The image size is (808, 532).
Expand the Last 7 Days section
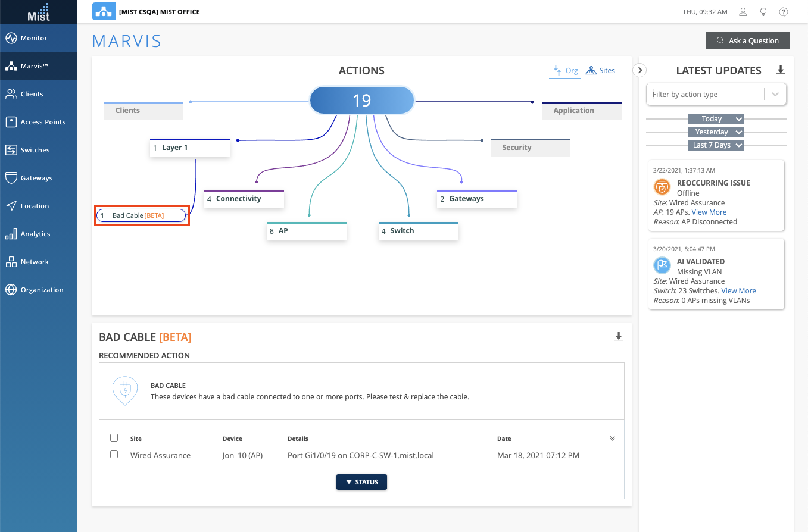coord(716,145)
